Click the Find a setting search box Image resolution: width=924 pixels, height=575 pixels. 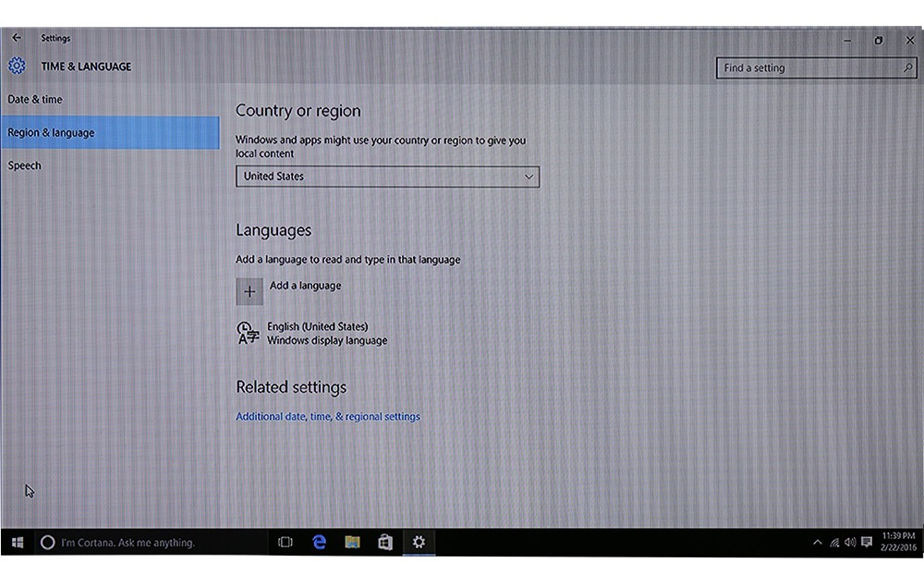click(x=804, y=68)
